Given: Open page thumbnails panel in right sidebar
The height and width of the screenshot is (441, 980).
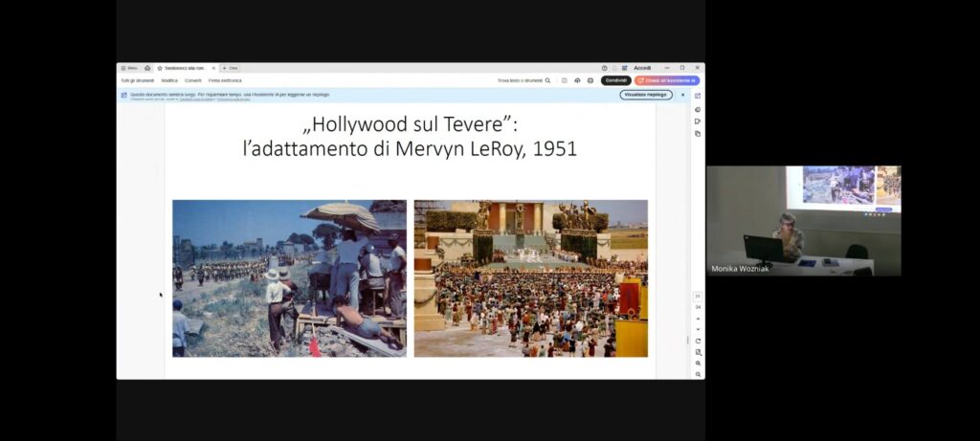Looking at the screenshot, I should (x=698, y=134).
